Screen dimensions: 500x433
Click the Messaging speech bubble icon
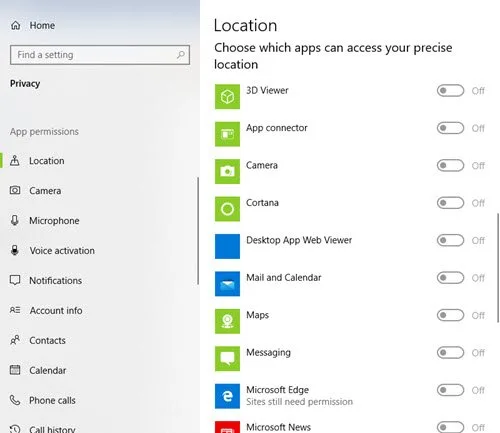(x=227, y=359)
